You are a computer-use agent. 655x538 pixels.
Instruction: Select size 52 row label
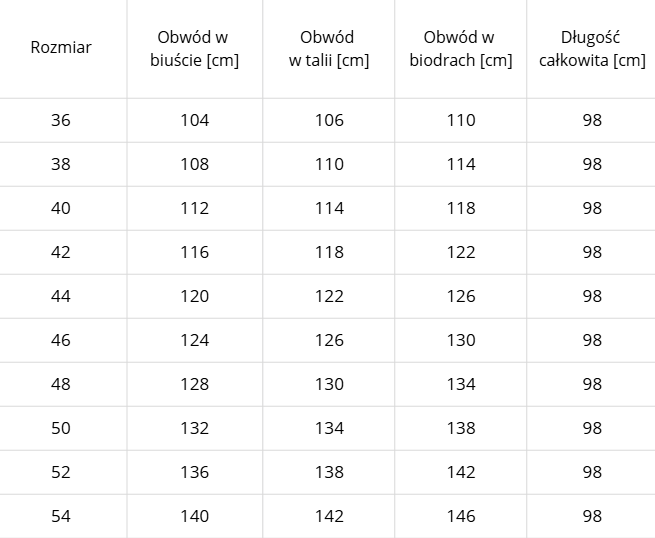(61, 472)
